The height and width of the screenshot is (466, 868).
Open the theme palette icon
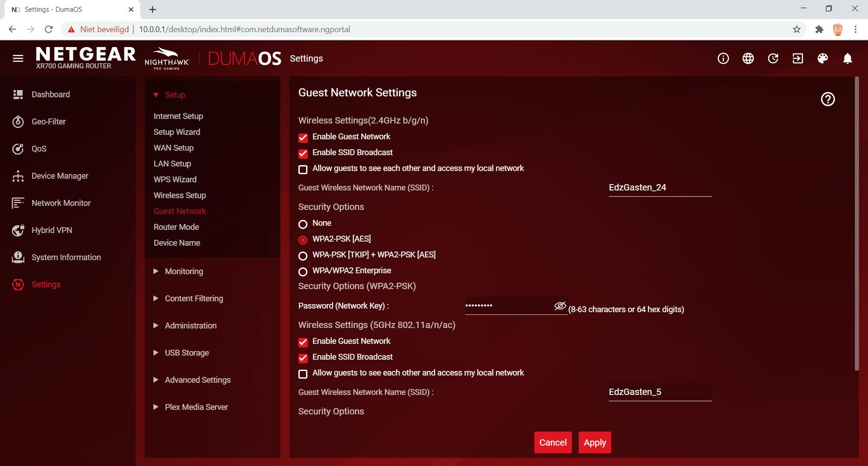click(x=823, y=58)
